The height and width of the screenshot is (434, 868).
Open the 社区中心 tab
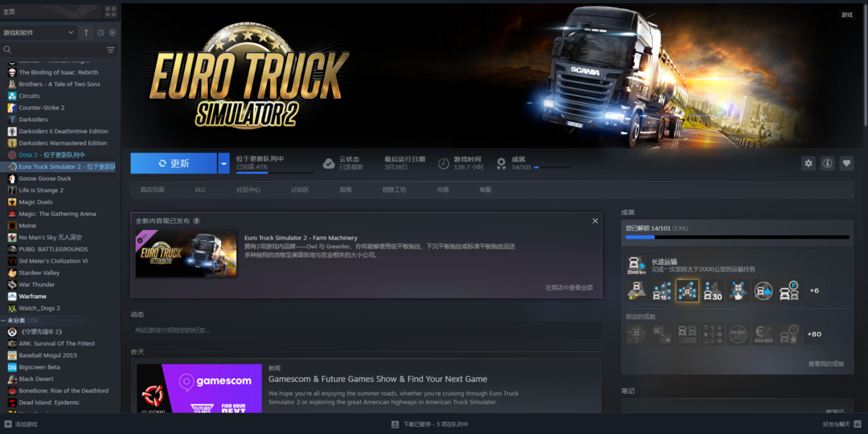[248, 190]
